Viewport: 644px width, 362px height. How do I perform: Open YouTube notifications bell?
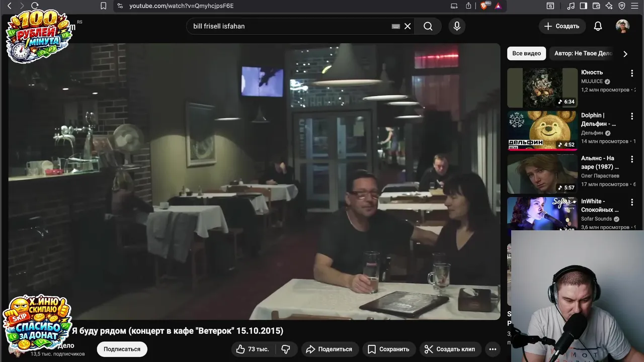(598, 26)
